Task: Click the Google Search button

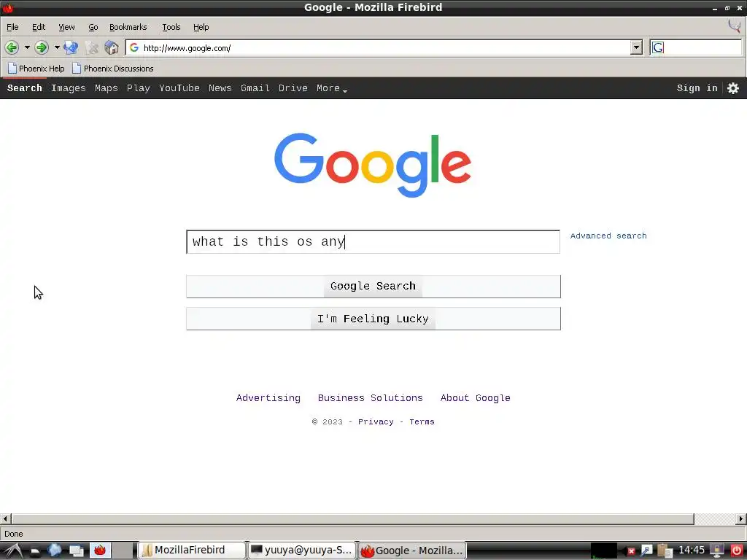Action: (373, 286)
